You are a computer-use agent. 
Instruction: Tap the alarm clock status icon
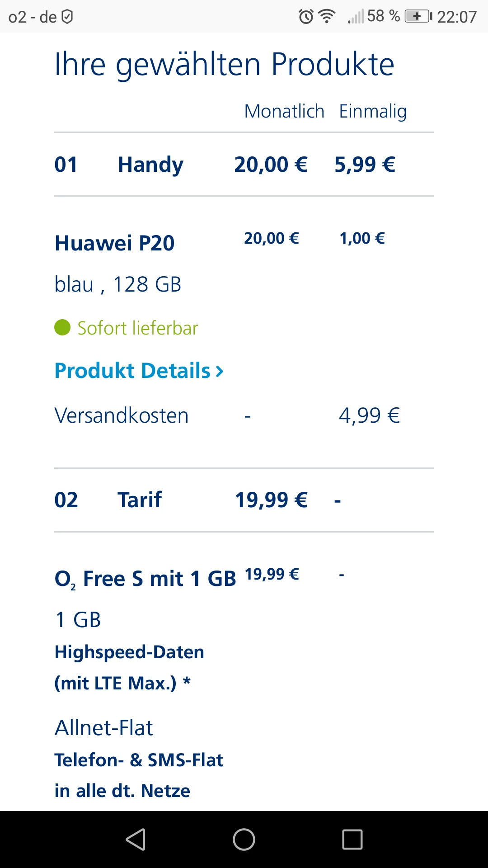[x=306, y=17]
